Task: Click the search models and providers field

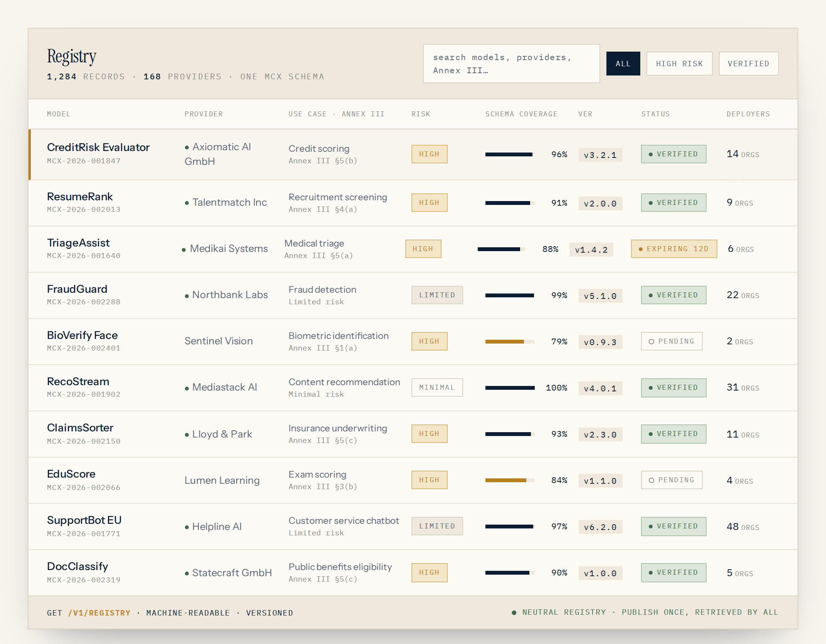Action: (511, 64)
